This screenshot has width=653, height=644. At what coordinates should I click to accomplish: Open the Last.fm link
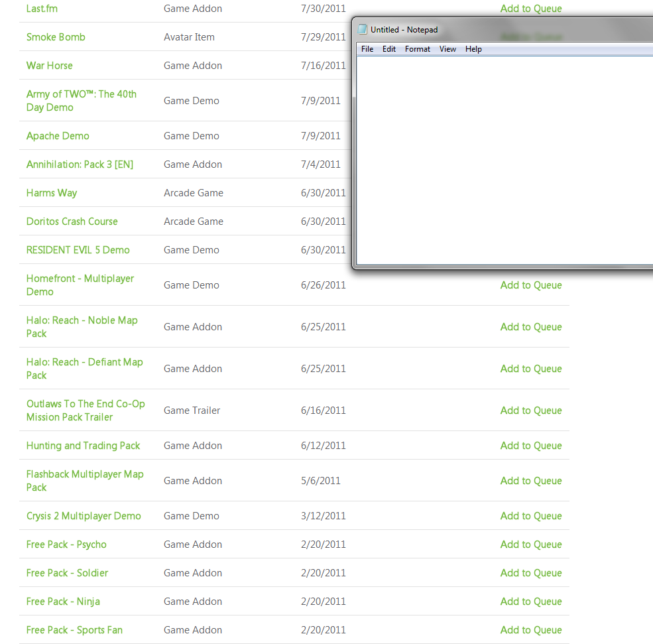42,9
